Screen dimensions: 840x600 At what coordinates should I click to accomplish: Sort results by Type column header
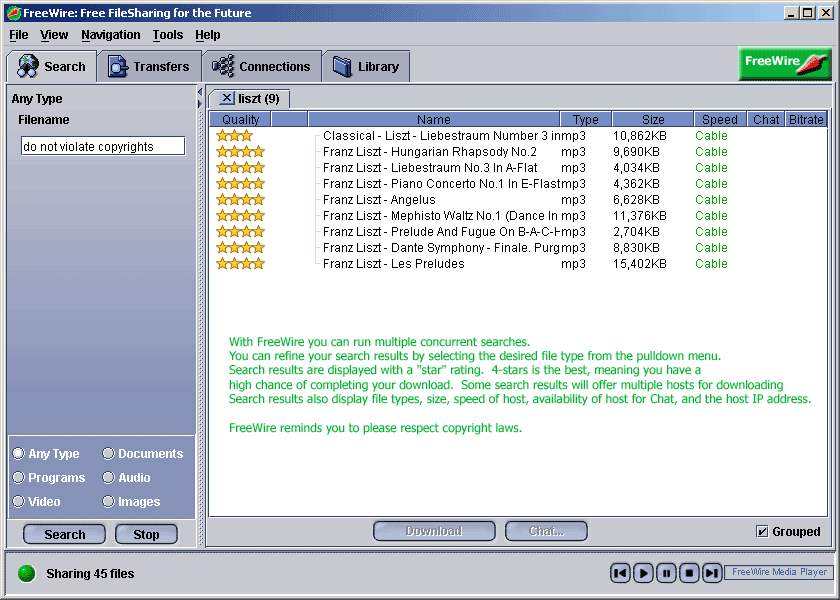586,119
